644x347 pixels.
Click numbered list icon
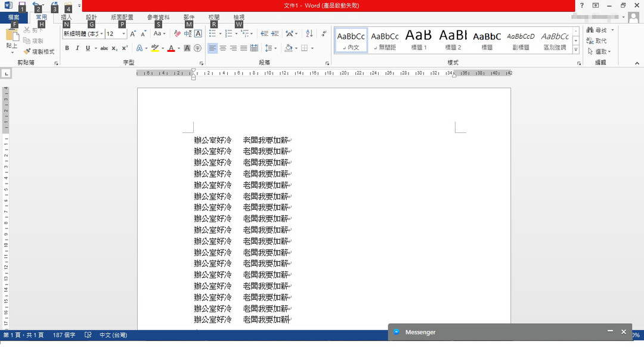pos(228,33)
